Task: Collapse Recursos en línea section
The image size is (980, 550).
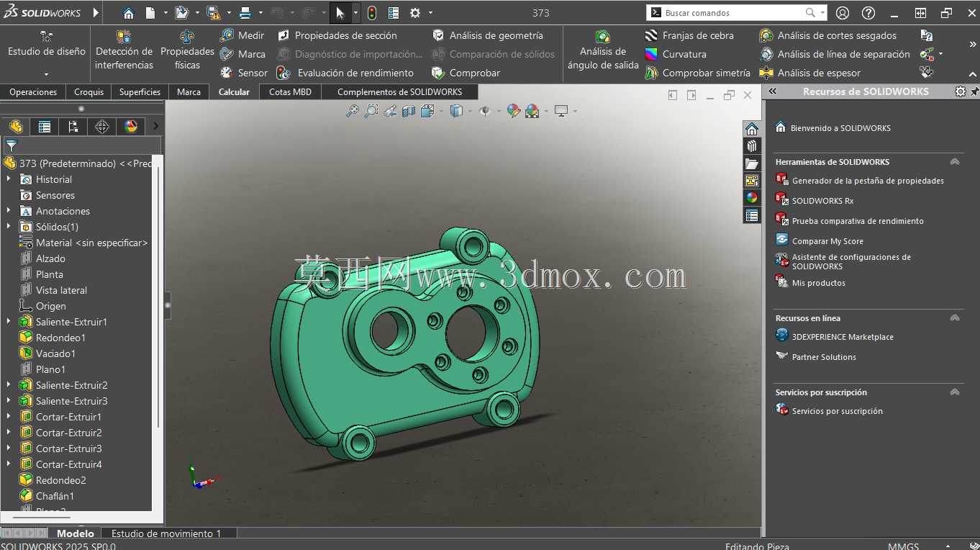Action: [955, 318]
